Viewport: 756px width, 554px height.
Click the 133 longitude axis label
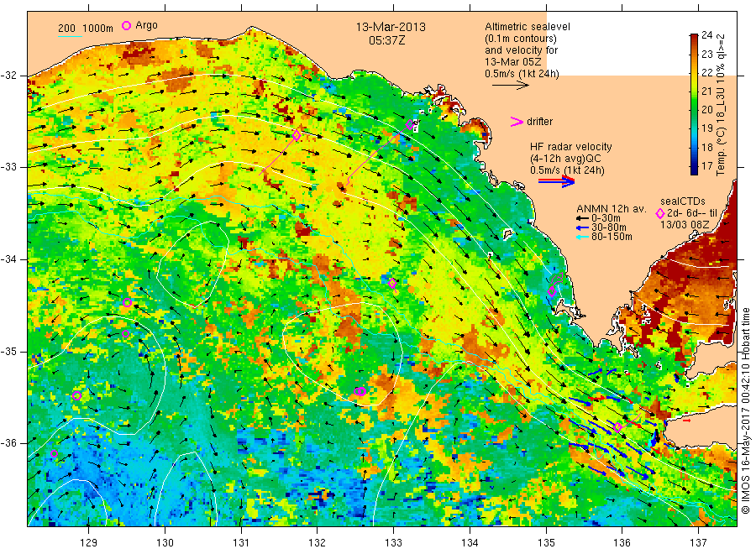(x=393, y=543)
